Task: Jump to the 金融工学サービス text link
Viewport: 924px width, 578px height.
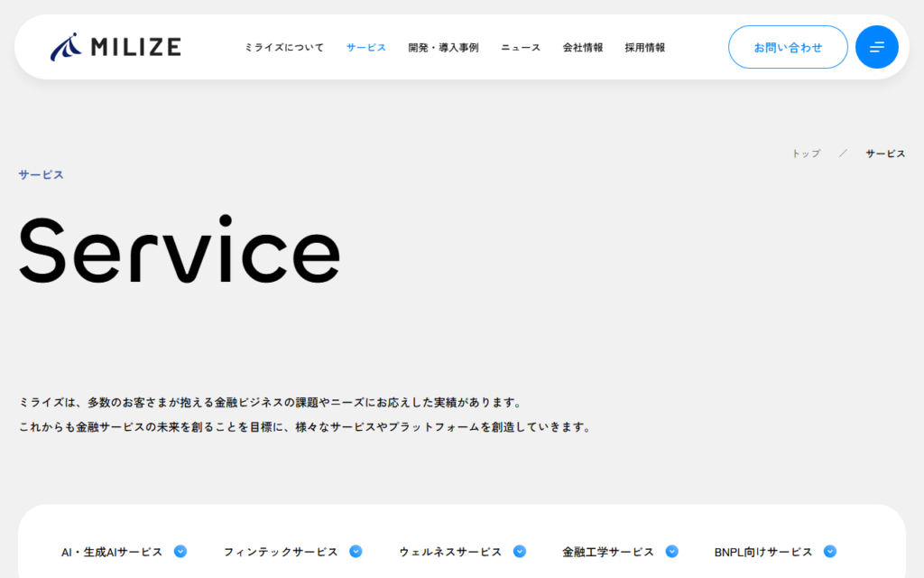Action: tap(608, 552)
